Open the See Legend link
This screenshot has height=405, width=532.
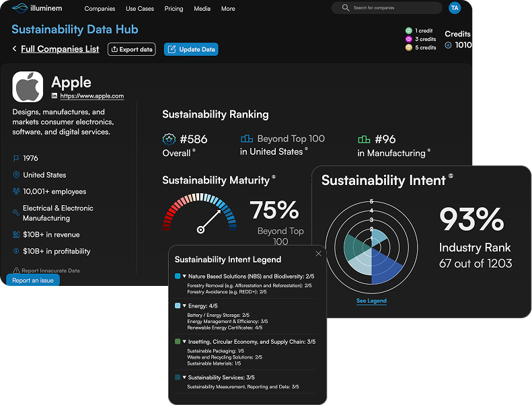tap(371, 301)
